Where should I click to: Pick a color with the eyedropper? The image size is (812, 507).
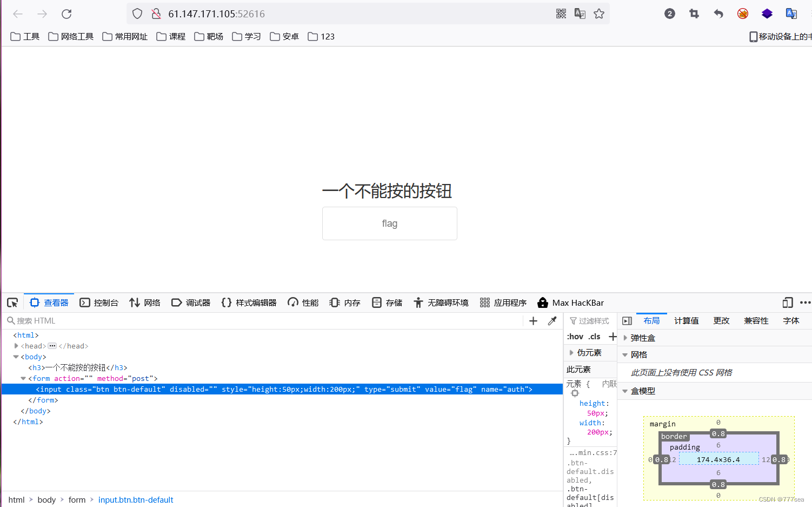click(x=552, y=321)
